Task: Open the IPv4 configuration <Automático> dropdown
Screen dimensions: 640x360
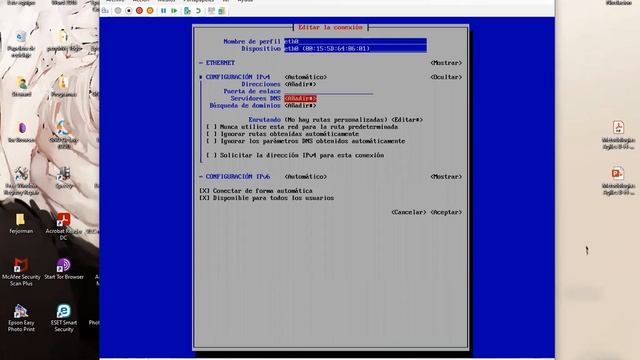Action: click(306, 77)
